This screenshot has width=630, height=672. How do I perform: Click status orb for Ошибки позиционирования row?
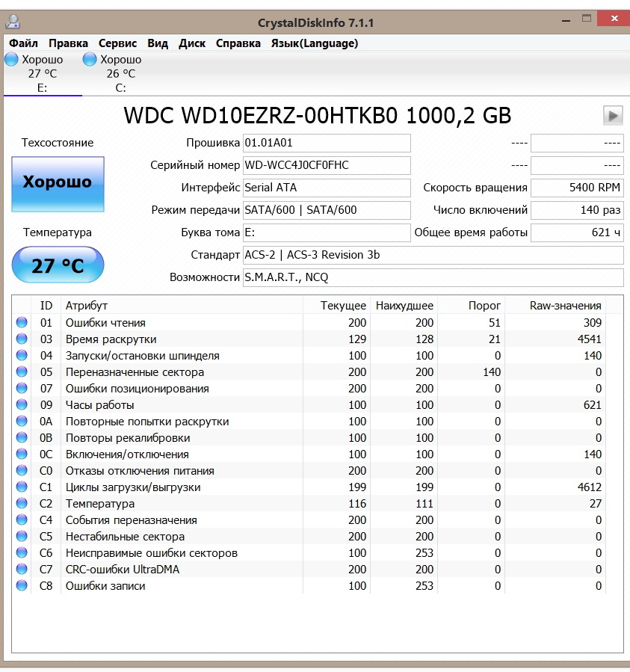click(x=22, y=388)
